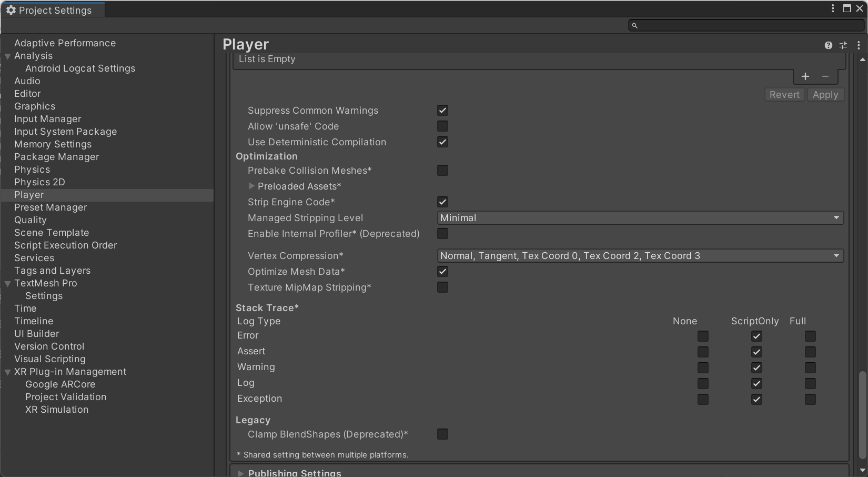Image resolution: width=868 pixels, height=477 pixels.
Task: Open the Vertex Compression dropdown
Action: pyautogui.click(x=640, y=256)
